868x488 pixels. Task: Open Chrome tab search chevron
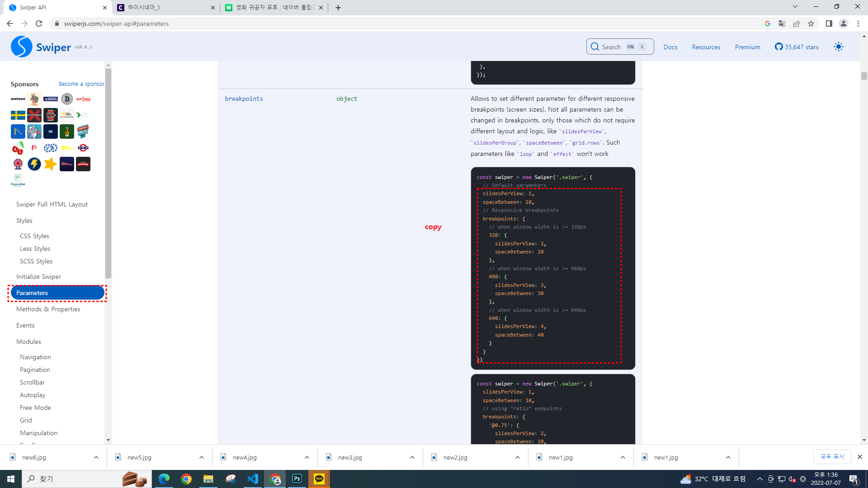coord(795,7)
